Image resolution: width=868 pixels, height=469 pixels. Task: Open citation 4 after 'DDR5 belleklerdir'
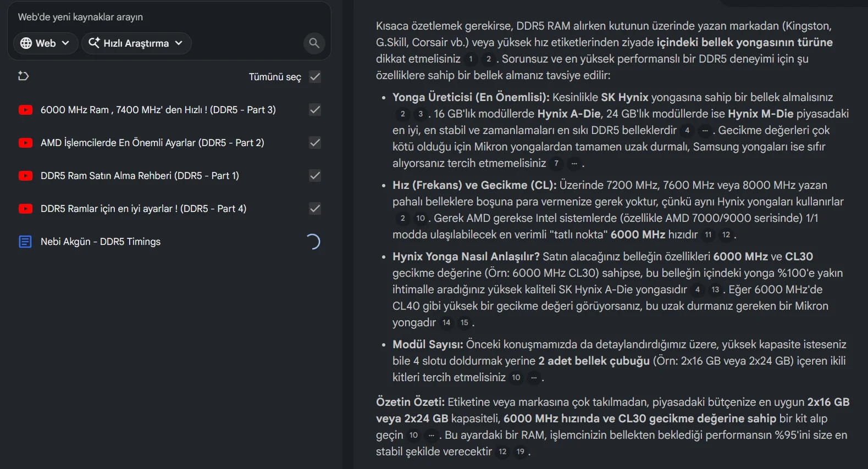pyautogui.click(x=687, y=131)
